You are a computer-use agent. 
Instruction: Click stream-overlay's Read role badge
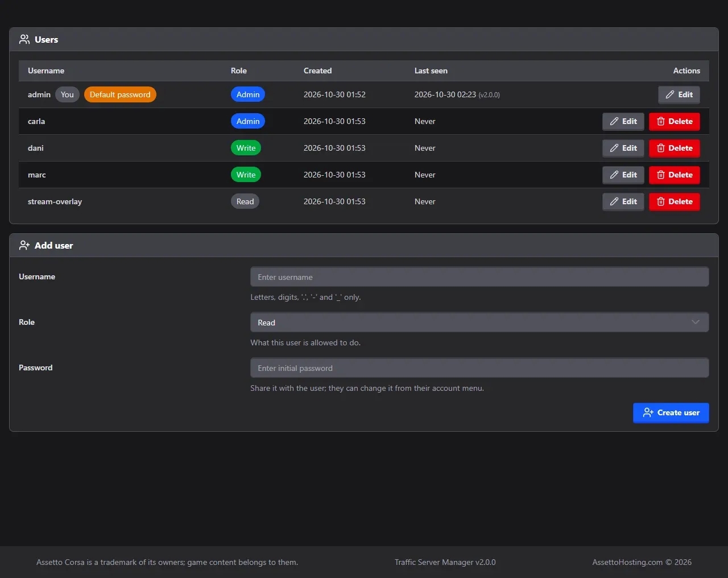(x=245, y=201)
